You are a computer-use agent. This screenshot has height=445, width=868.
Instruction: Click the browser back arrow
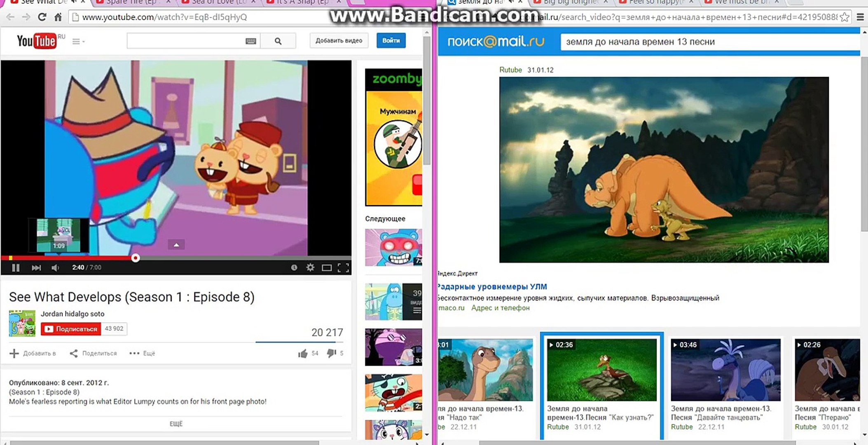[10, 17]
